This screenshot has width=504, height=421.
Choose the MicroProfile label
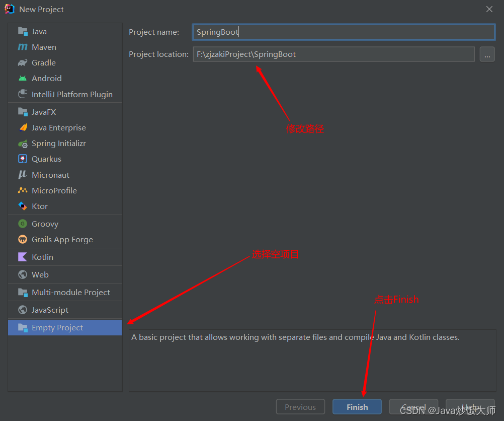coord(54,190)
